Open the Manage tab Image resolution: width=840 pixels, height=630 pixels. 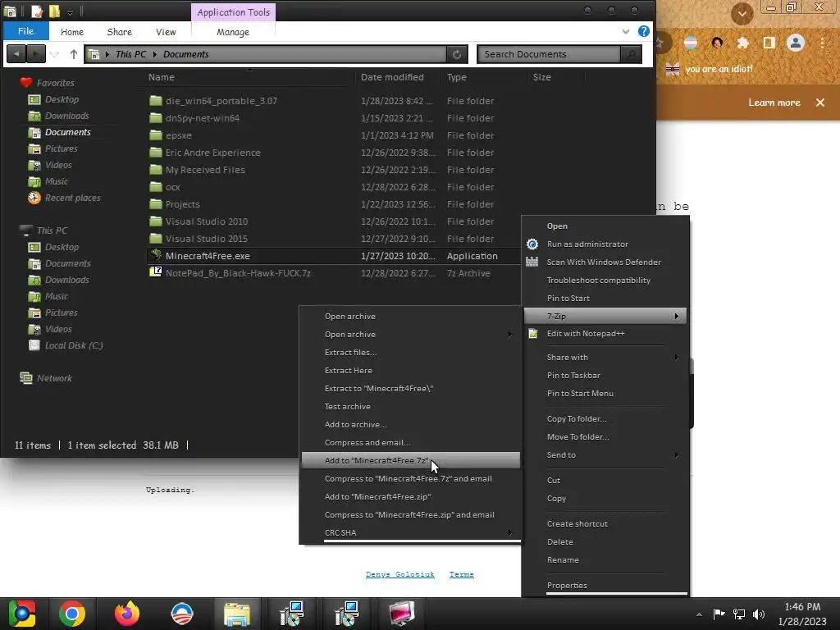click(x=233, y=32)
